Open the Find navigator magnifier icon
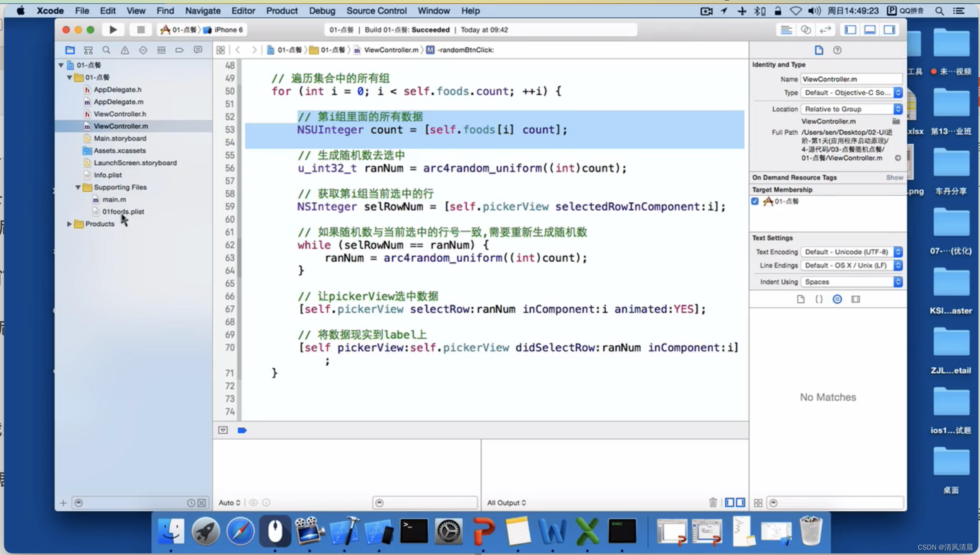 tap(106, 50)
